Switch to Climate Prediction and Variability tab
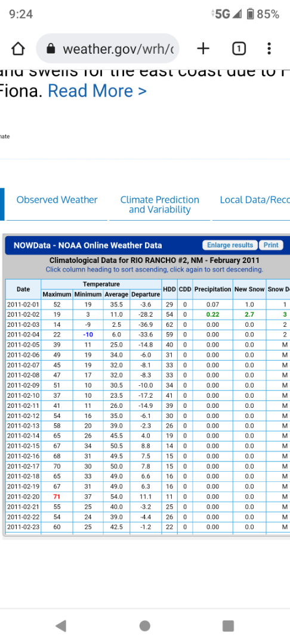The image size is (290, 644). pyautogui.click(x=160, y=205)
